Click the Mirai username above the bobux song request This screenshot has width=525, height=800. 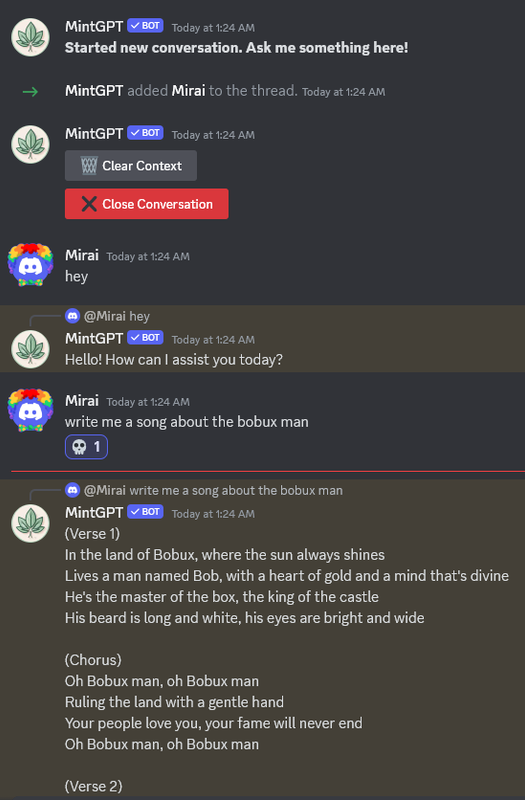[x=82, y=401]
